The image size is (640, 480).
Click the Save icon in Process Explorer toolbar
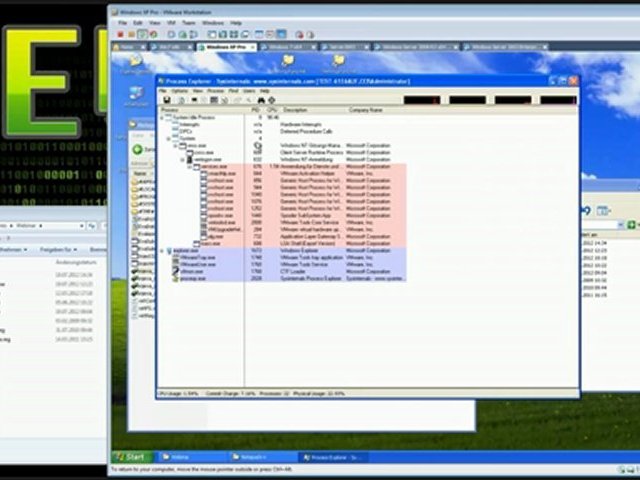tap(166, 100)
